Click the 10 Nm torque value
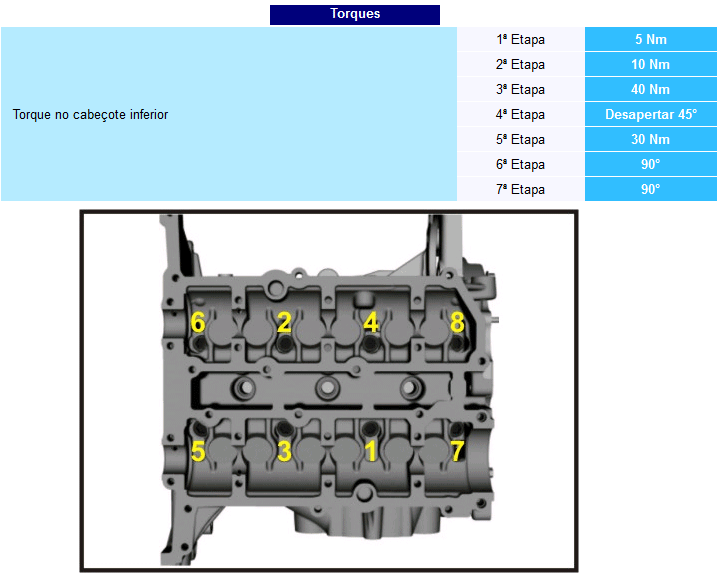This screenshot has height=575, width=724. point(651,65)
